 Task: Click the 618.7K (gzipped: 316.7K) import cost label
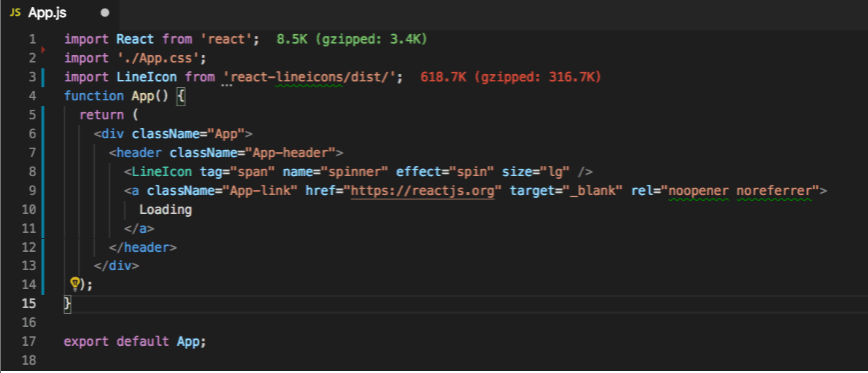pos(510,77)
